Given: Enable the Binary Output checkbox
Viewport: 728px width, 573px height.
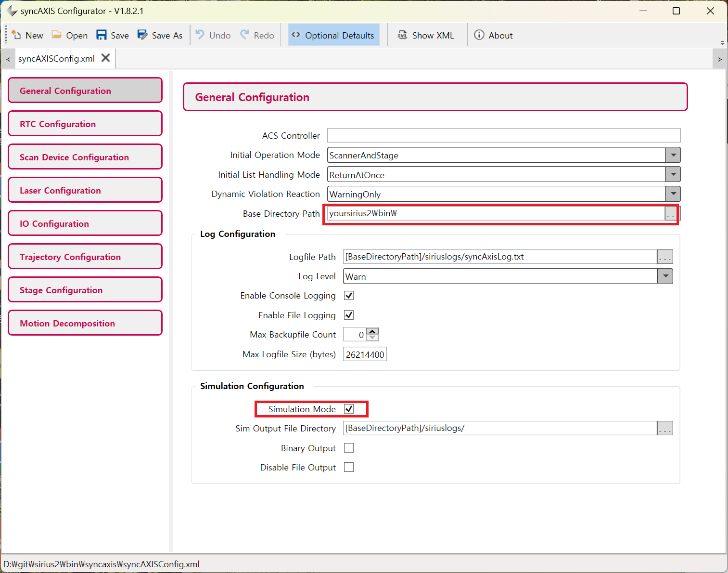Looking at the screenshot, I should [349, 448].
